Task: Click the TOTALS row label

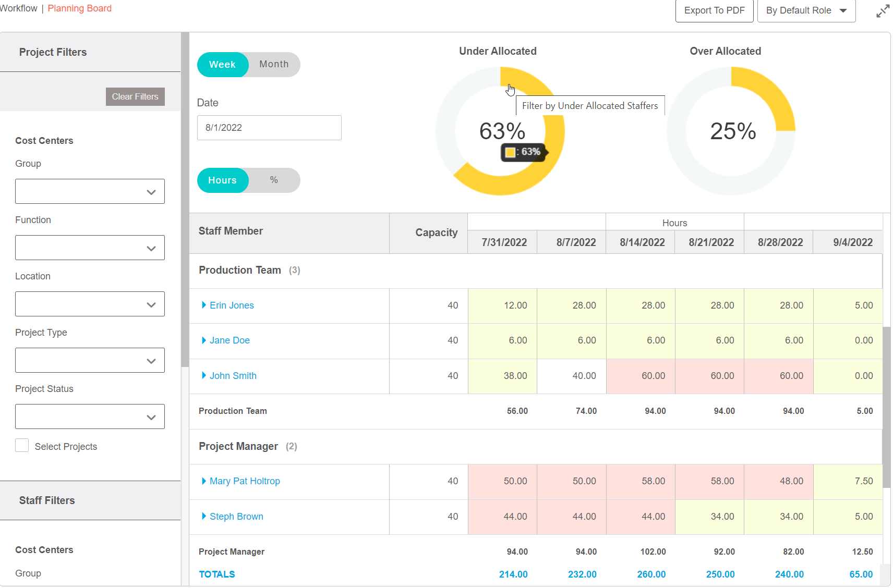Action: (x=217, y=574)
